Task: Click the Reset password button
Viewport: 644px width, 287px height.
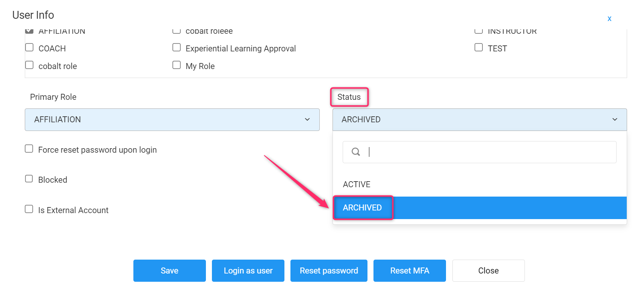Action: click(x=329, y=270)
